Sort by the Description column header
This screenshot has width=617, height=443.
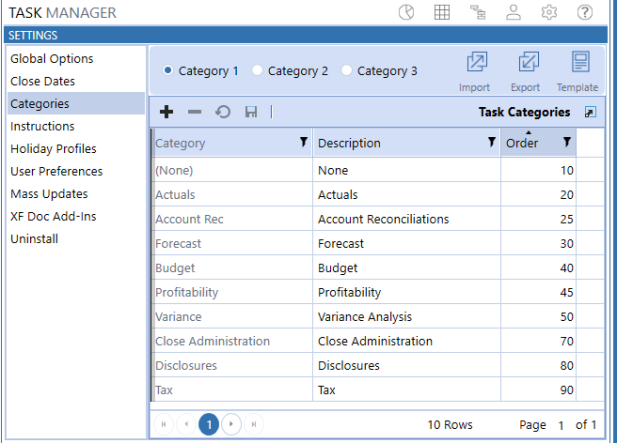tap(349, 143)
